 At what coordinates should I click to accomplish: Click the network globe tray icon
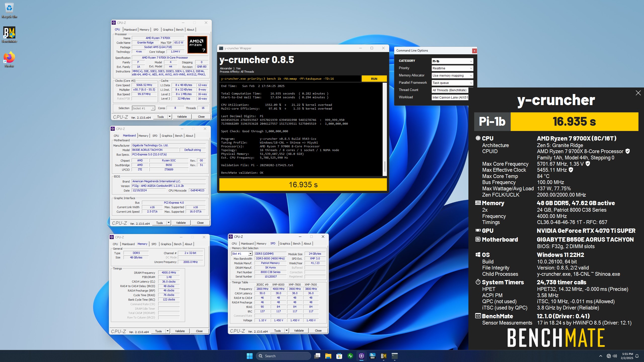click(x=609, y=356)
